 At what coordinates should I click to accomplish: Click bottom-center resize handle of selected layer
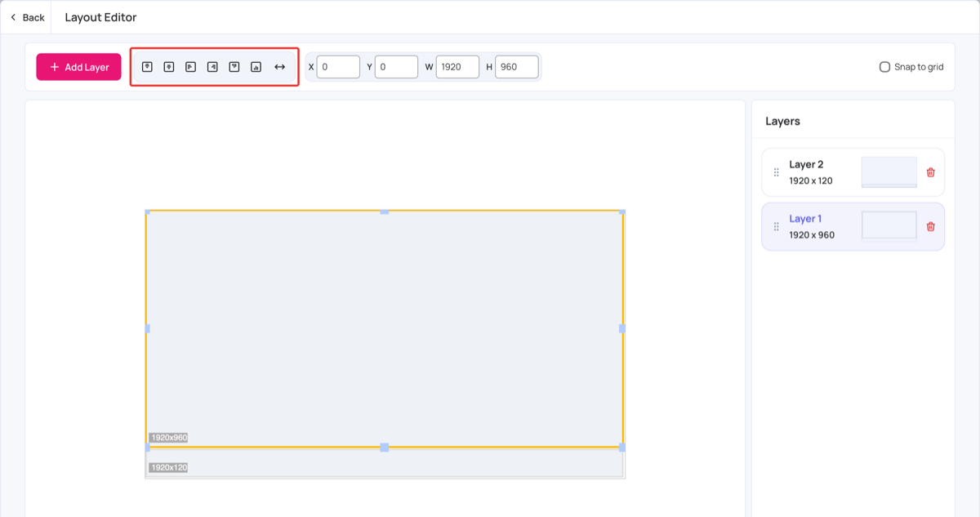click(385, 448)
